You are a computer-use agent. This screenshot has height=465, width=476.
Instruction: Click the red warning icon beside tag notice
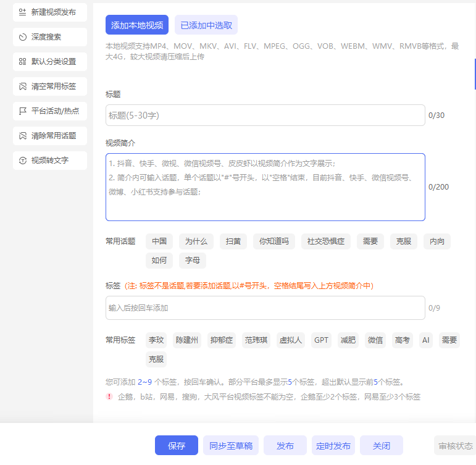(x=110, y=396)
